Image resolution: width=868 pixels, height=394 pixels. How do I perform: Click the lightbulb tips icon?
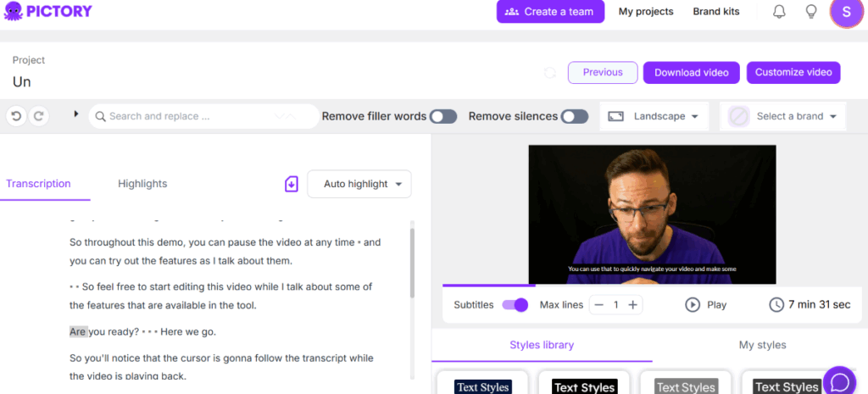810,12
